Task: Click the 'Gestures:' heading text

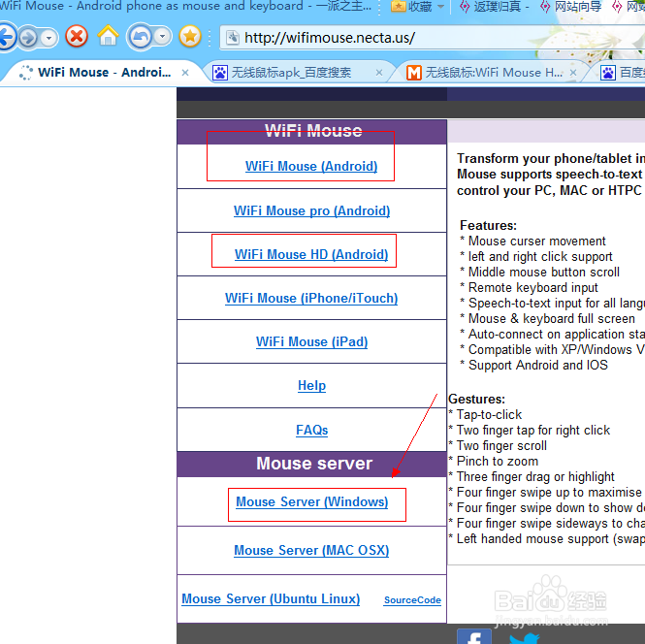Action: 476,399
